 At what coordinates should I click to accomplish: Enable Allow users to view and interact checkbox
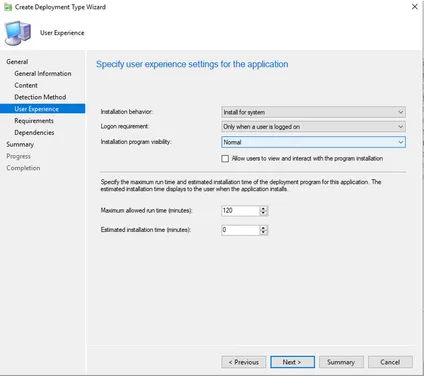click(x=225, y=159)
